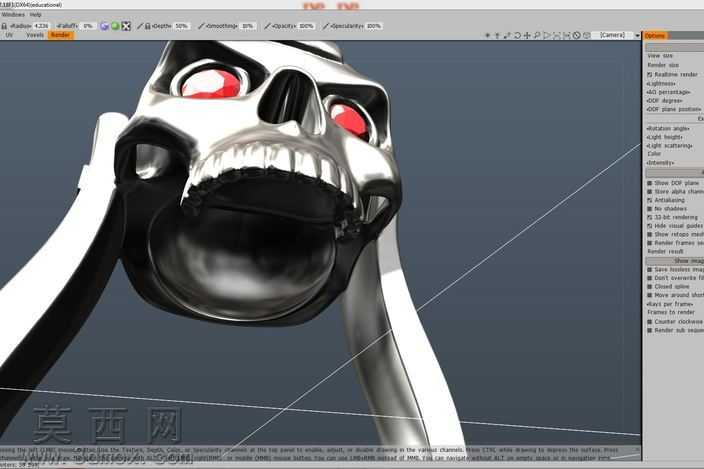Click the Color light setting
The width and height of the screenshot is (704, 469).
point(655,154)
